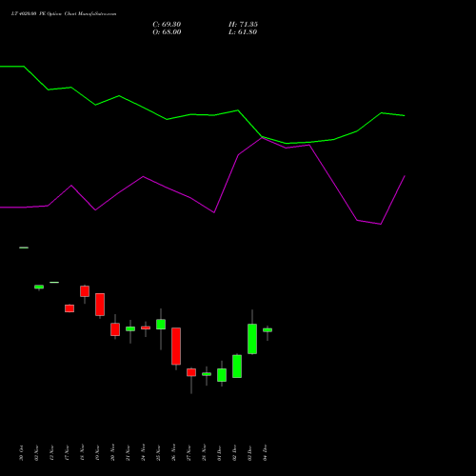Click the high price value H: 71.35
The height and width of the screenshot is (476, 476).
point(243,25)
